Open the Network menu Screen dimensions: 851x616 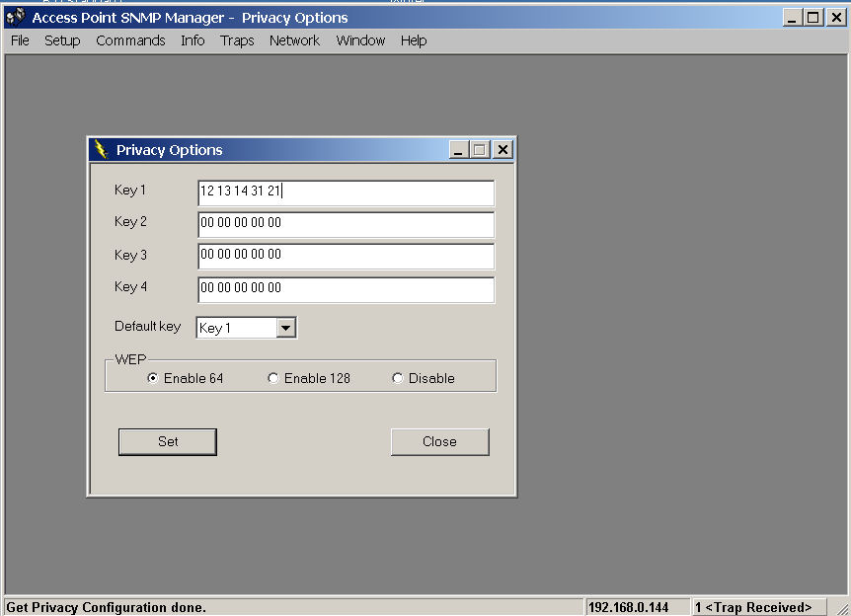pyautogui.click(x=295, y=40)
